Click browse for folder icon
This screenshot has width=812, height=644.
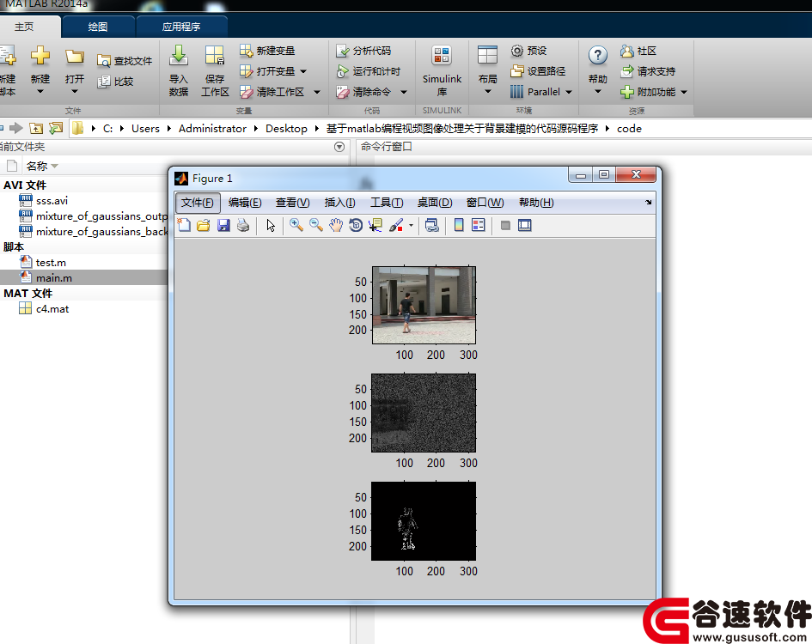pos(55,128)
